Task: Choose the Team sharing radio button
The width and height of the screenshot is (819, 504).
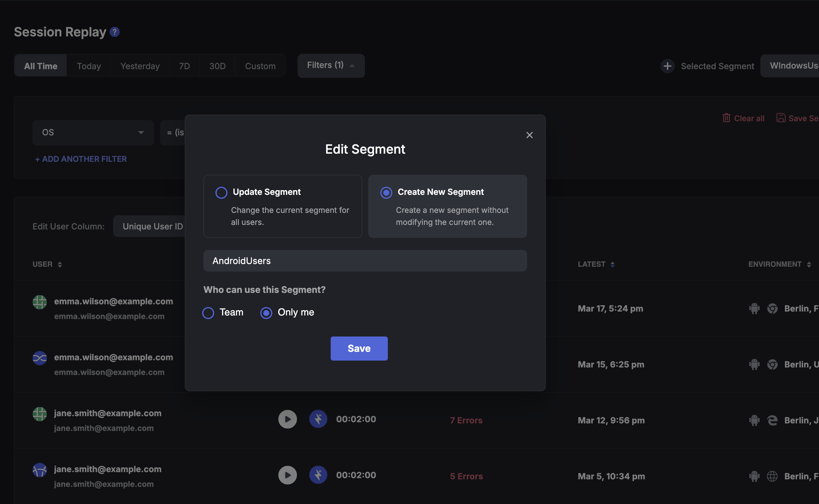Action: coord(208,313)
